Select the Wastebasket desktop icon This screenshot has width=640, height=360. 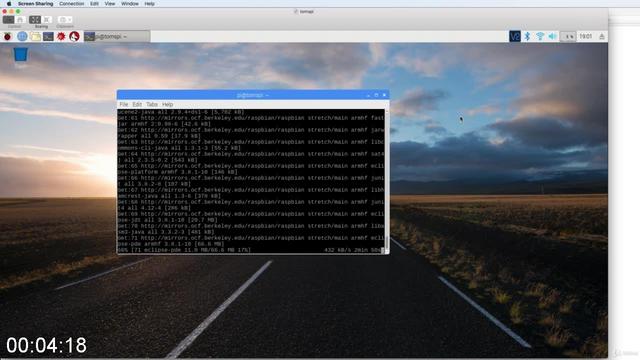point(20,54)
